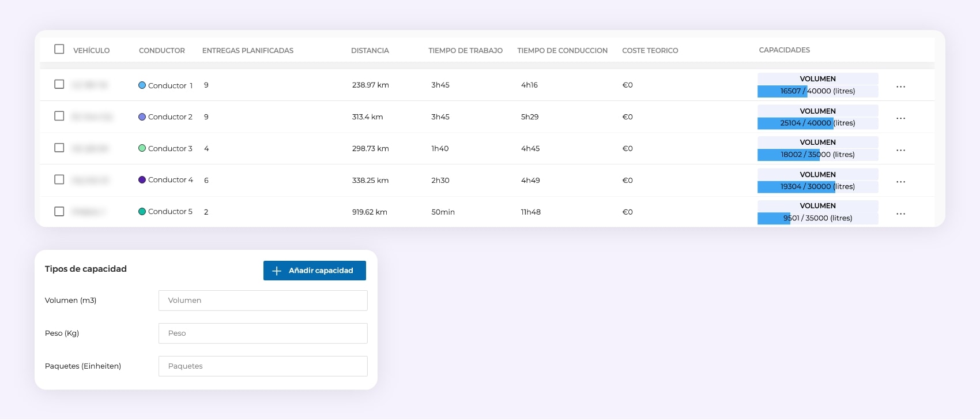The width and height of the screenshot is (980, 420).
Task: Open the three-dot menu for Conductor 5
Action: click(x=900, y=213)
